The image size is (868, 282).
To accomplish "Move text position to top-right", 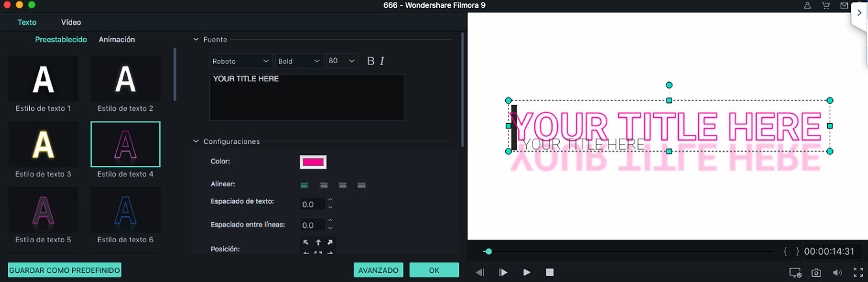I will [330, 242].
